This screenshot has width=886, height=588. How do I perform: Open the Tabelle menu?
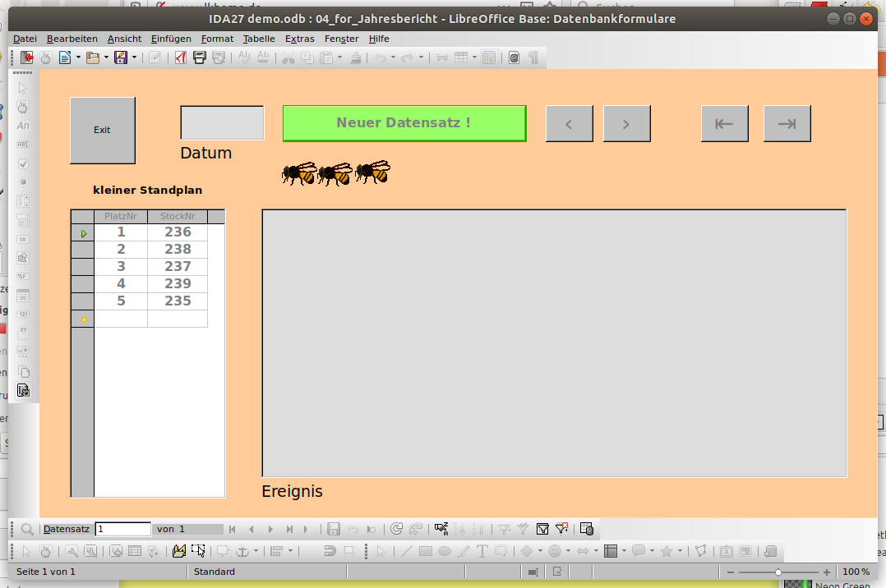coord(259,39)
